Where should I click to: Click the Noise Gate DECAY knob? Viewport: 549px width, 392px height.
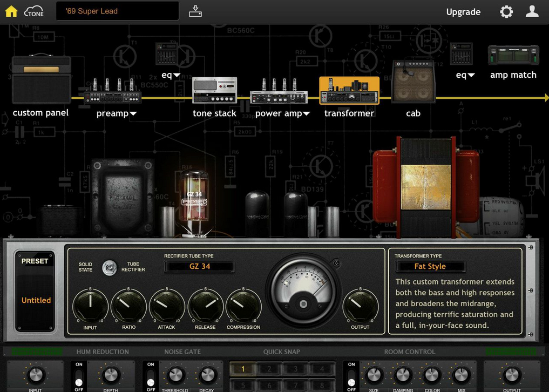coord(207,375)
